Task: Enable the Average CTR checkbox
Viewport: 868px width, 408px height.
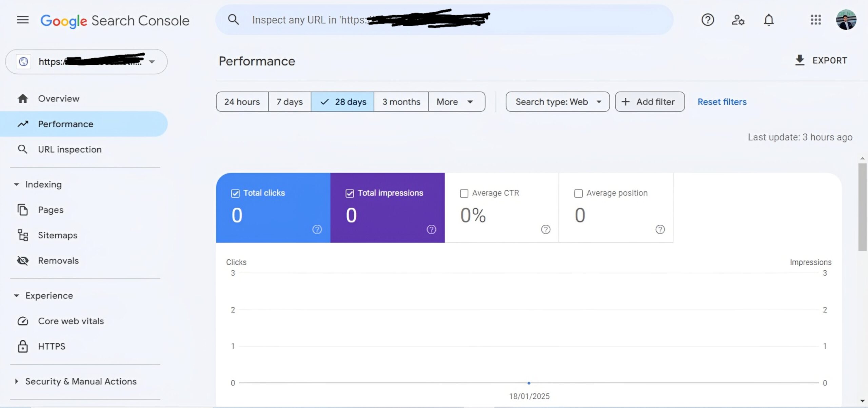Action: [464, 193]
